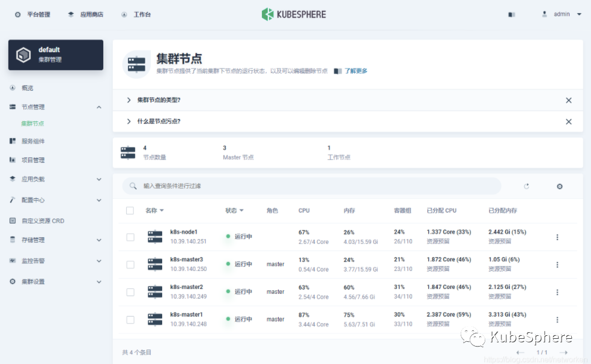
Task: Check the k8s-node1 row checkbox
Action: (x=130, y=237)
